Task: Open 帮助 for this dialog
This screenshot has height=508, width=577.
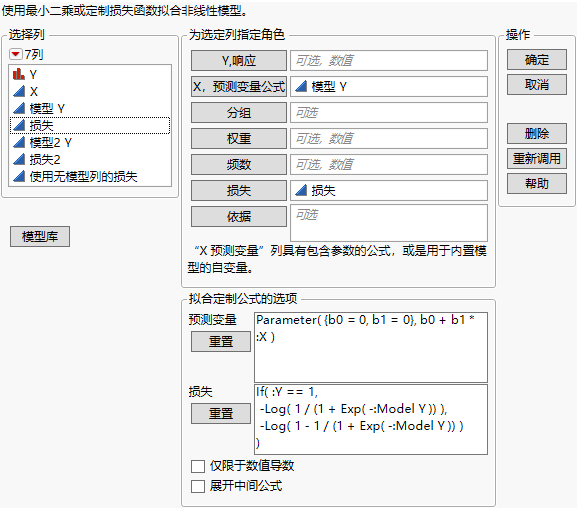Action: 537,183
